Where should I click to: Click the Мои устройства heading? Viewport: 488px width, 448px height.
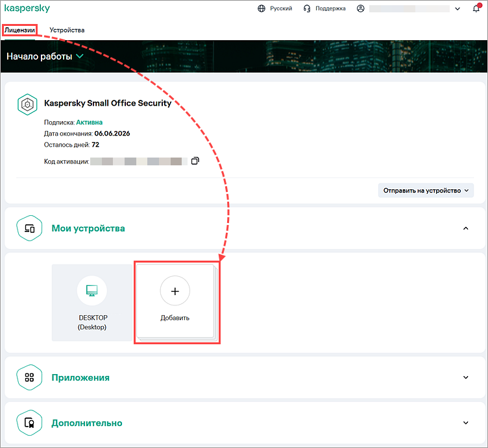pyautogui.click(x=88, y=228)
